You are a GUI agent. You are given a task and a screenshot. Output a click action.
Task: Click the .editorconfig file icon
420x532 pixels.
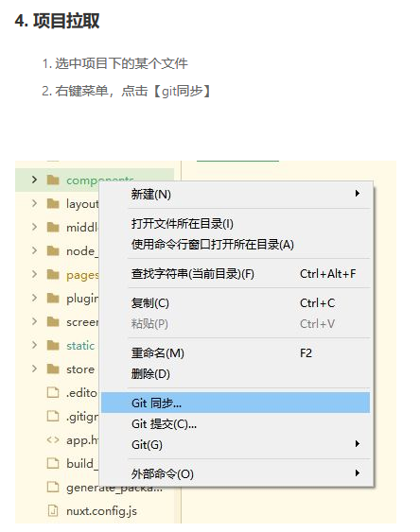click(53, 392)
